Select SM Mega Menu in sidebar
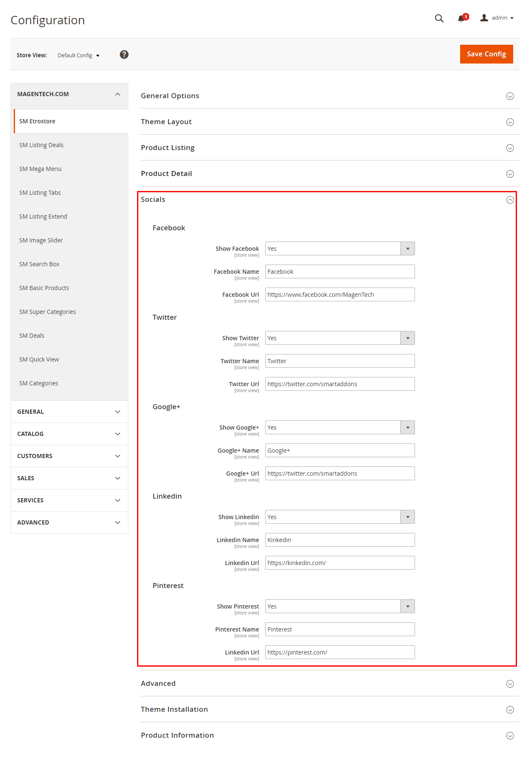This screenshot has height=759, width=532. point(41,169)
